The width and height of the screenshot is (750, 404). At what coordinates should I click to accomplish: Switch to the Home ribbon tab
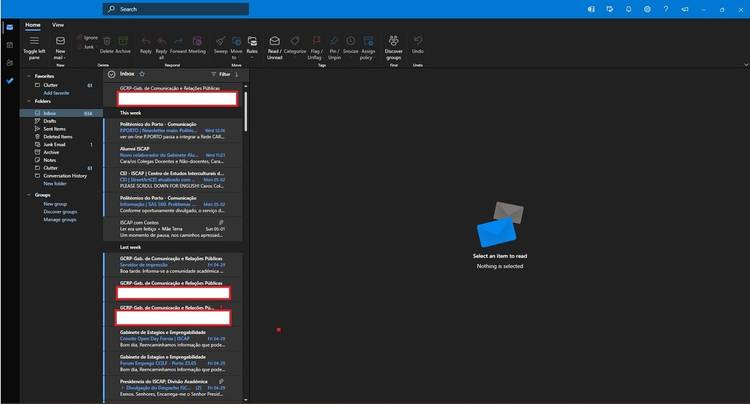[33, 25]
